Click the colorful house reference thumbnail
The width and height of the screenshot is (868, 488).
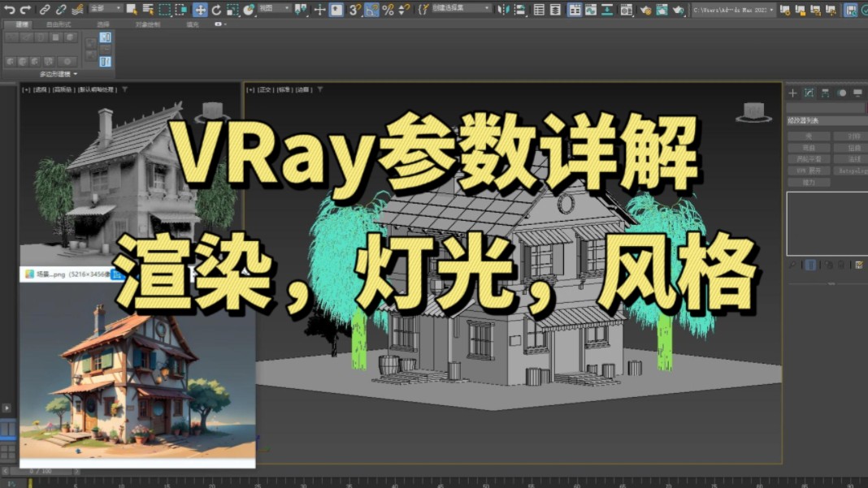pyautogui.click(x=137, y=371)
